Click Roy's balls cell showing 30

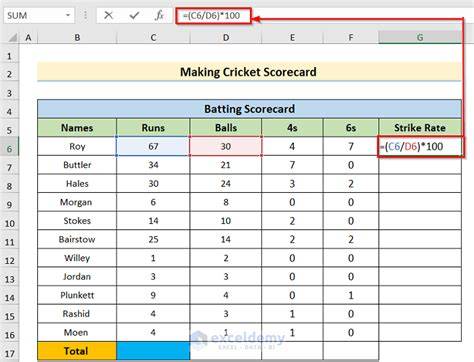pos(226,146)
